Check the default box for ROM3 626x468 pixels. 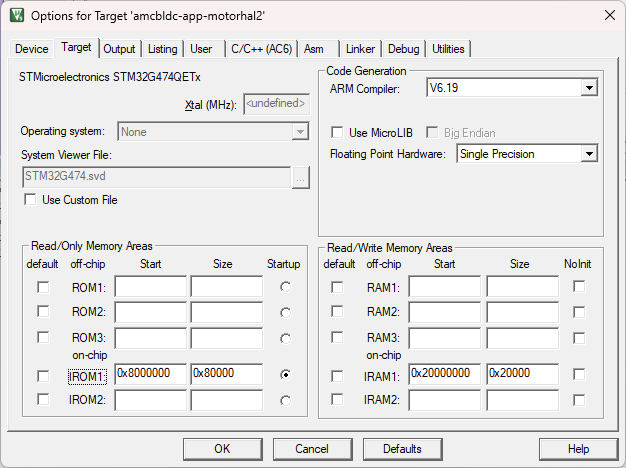click(x=43, y=337)
